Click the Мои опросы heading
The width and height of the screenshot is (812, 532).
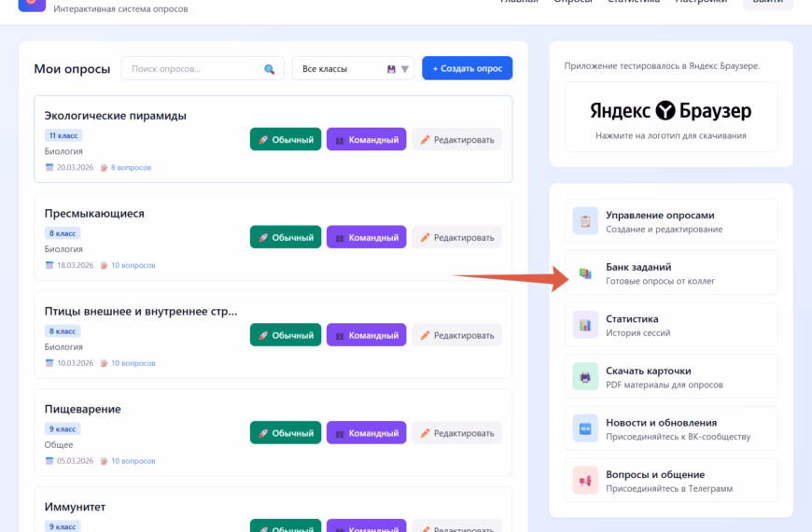(x=72, y=69)
